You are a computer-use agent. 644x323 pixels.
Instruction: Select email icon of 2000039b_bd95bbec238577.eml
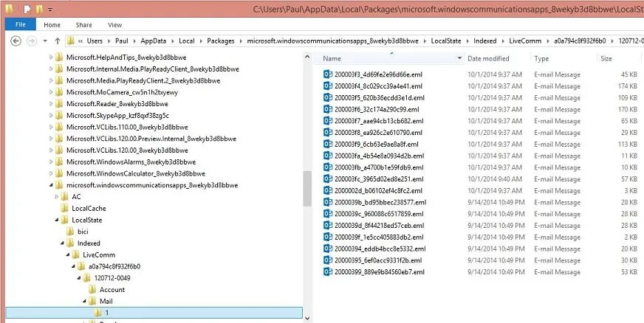tap(327, 202)
